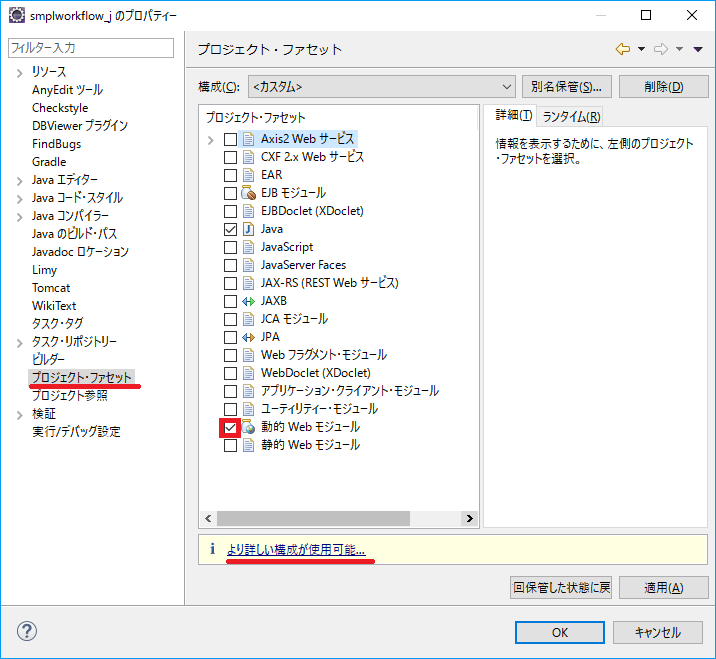Click the horizontal scrollbar thumb in facet list
Image resolution: width=716 pixels, height=659 pixels.
(313, 518)
